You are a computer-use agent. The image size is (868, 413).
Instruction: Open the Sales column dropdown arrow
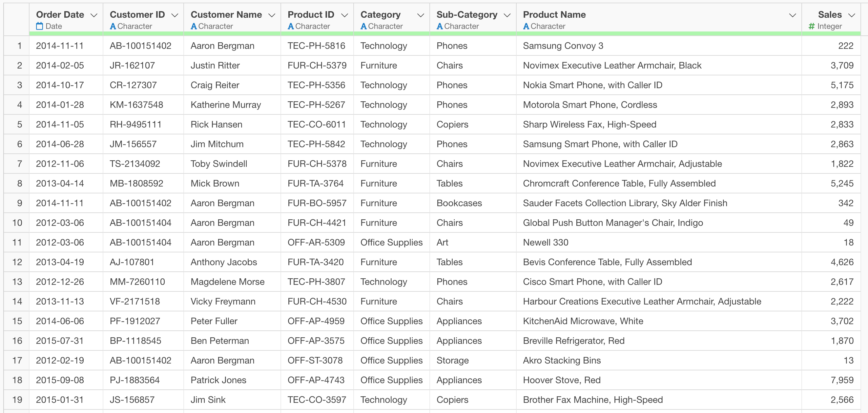tap(852, 15)
